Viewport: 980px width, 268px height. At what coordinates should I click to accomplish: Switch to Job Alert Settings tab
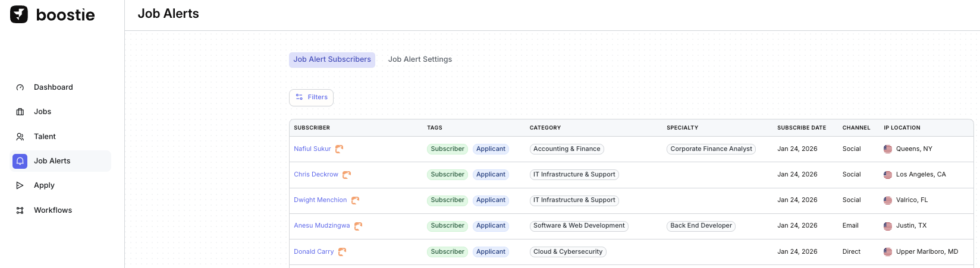[420, 59]
